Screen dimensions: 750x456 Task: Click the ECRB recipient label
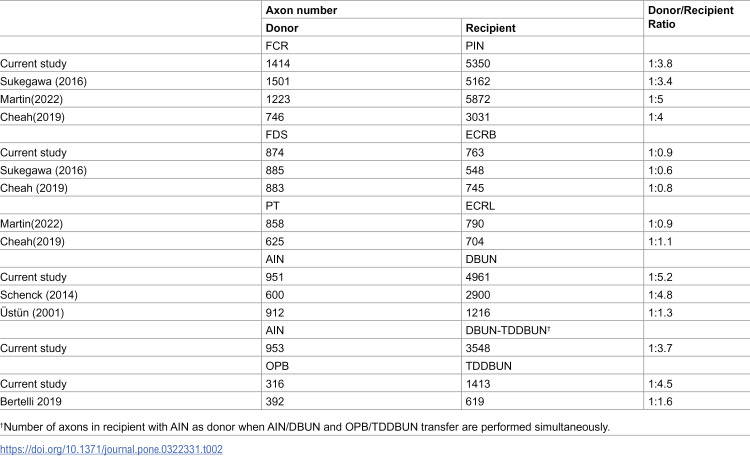click(481, 135)
